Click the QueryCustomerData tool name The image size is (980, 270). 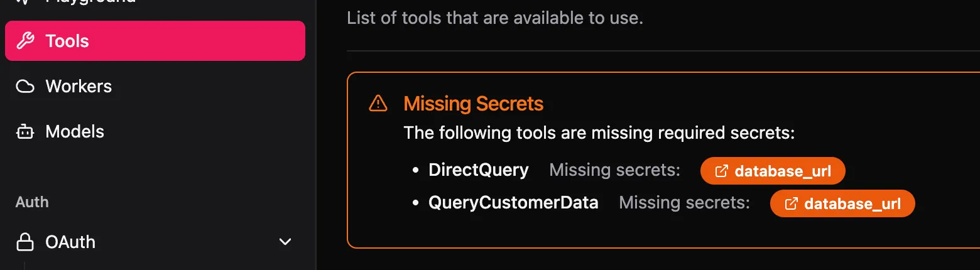(x=513, y=203)
